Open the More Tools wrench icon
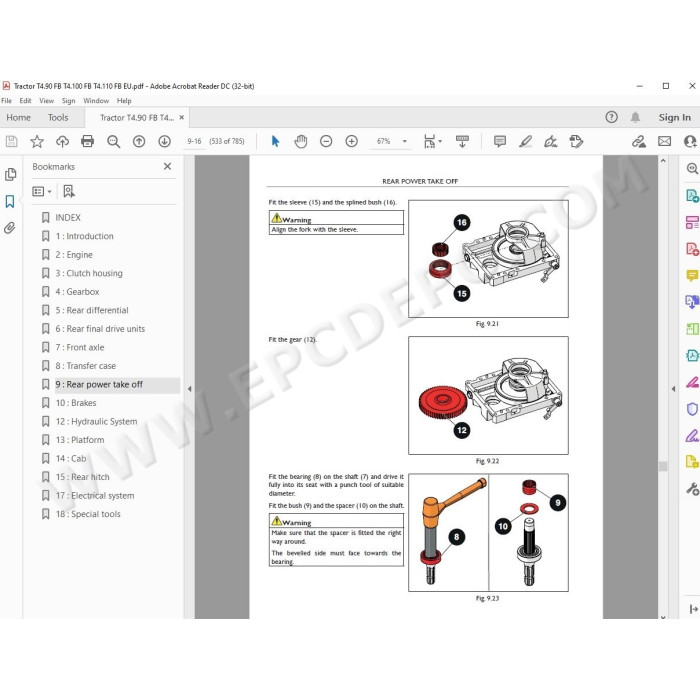Viewport: 700px width, 700px height. coord(692,489)
